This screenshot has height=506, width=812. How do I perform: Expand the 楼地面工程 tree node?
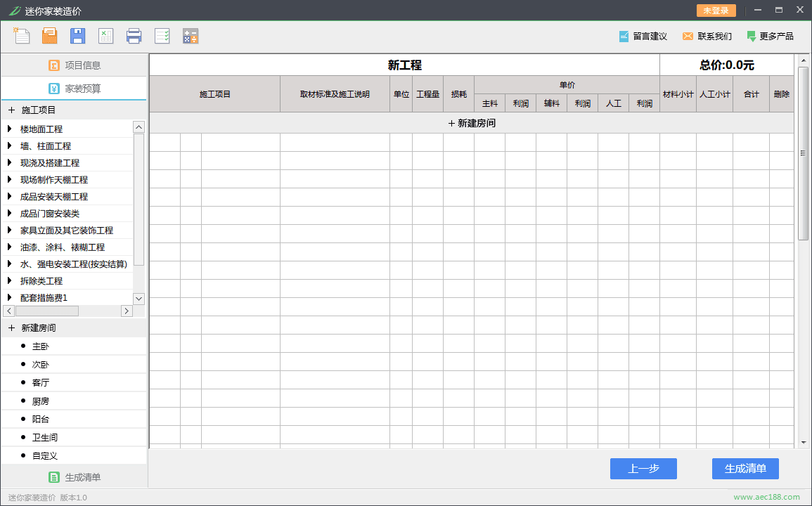pyautogui.click(x=10, y=129)
